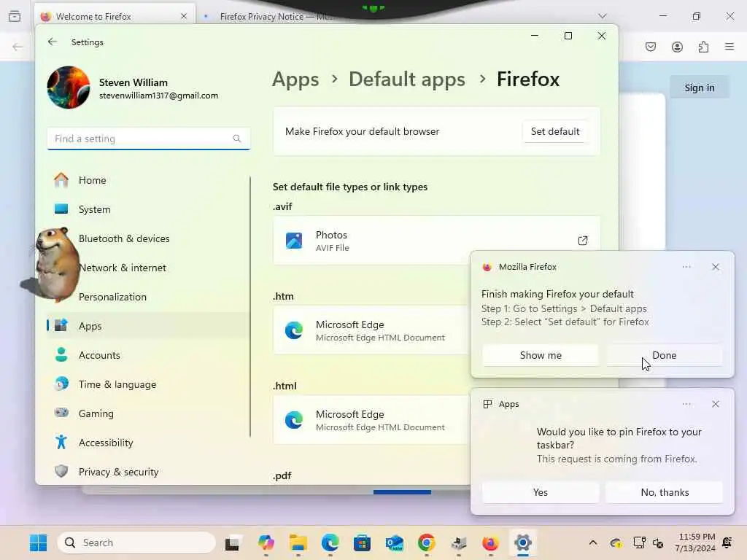Open Privacy & security settings
The image size is (747, 560).
[x=148, y=472]
